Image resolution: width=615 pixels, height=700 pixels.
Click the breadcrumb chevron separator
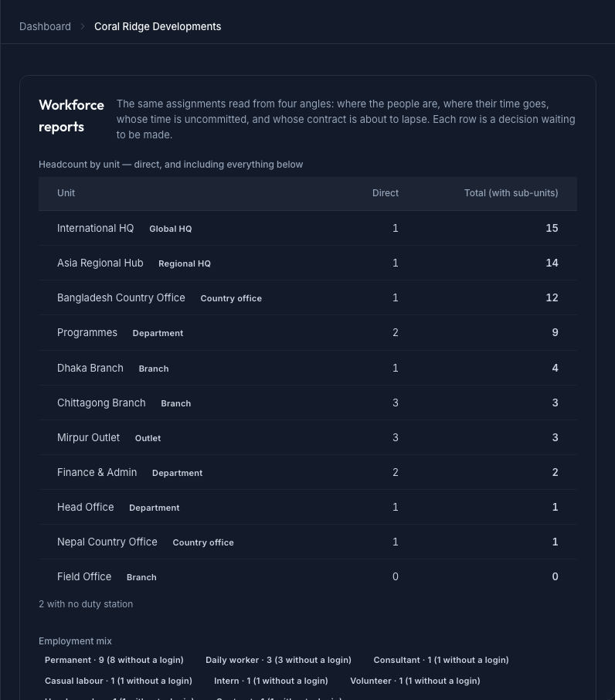tap(83, 27)
